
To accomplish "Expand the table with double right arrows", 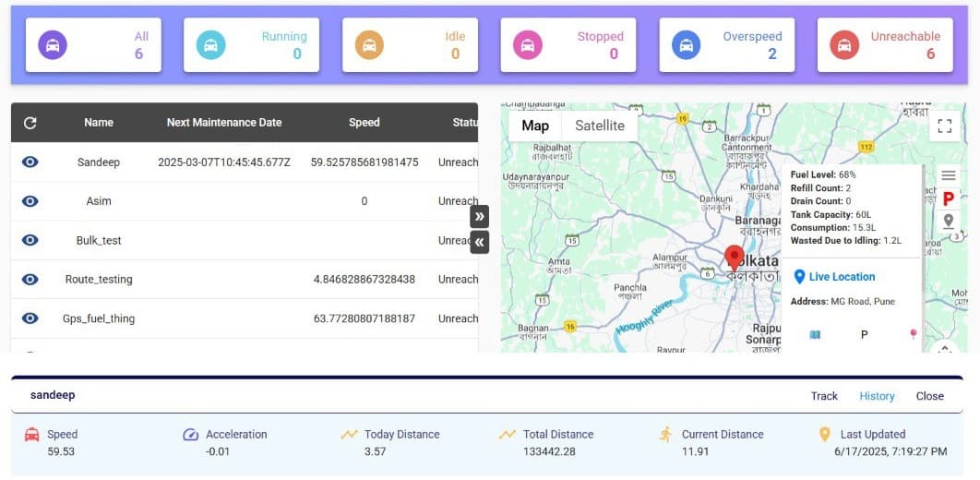I will click(479, 216).
